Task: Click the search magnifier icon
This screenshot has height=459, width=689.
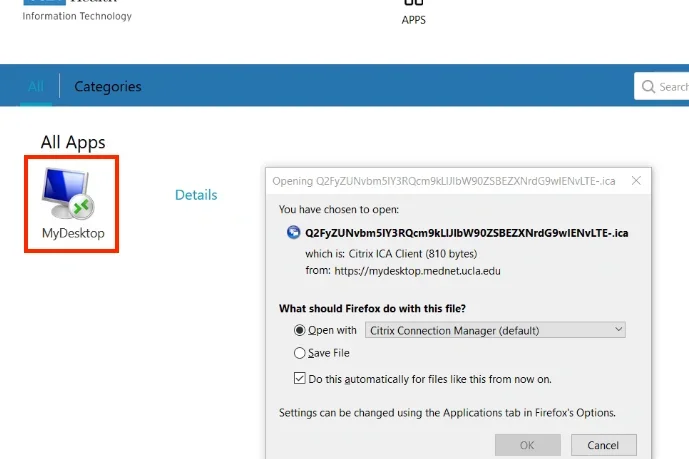Action: [648, 87]
